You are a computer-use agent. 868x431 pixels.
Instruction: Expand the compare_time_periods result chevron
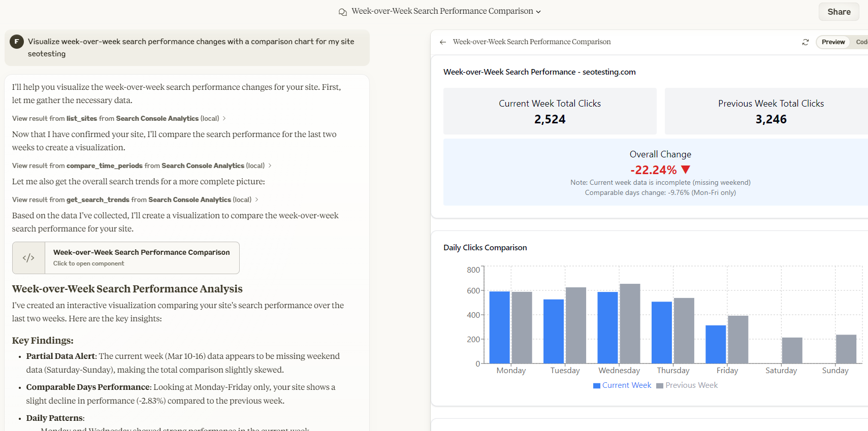pos(270,165)
